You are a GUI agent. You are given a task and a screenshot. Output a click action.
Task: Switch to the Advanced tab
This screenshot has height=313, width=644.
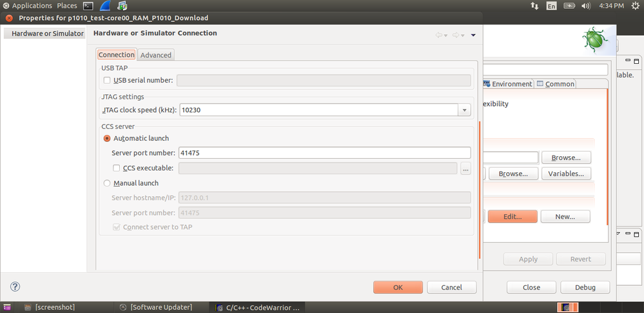click(x=155, y=55)
